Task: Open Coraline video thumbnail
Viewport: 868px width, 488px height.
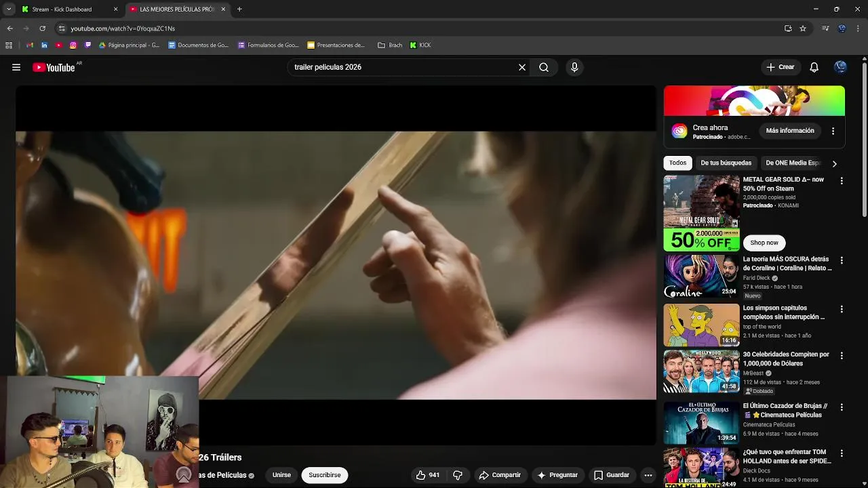Action: pyautogui.click(x=701, y=276)
